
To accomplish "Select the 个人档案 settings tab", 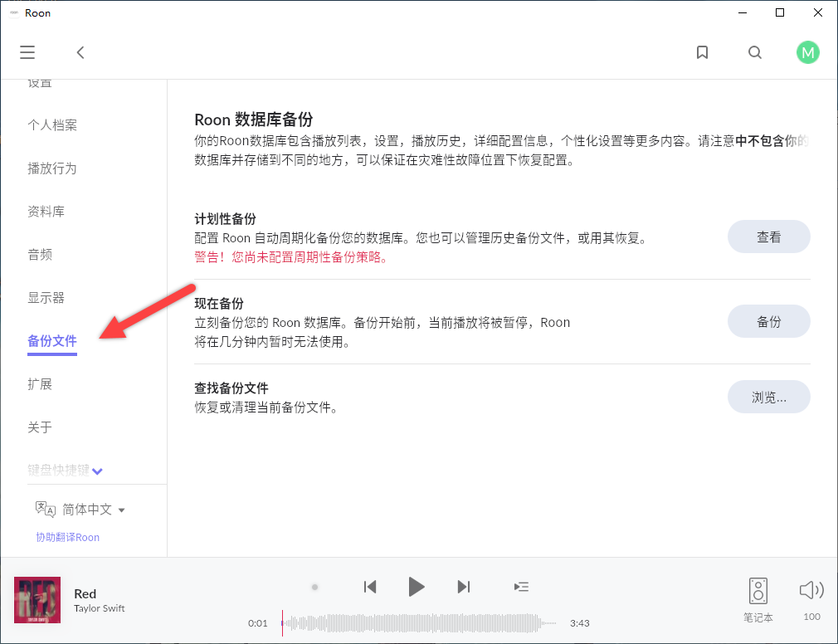I will [52, 125].
